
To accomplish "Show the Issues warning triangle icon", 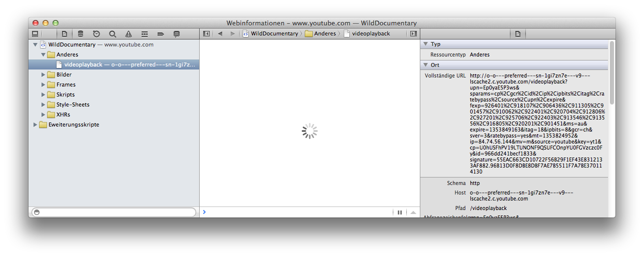I will click(x=129, y=34).
